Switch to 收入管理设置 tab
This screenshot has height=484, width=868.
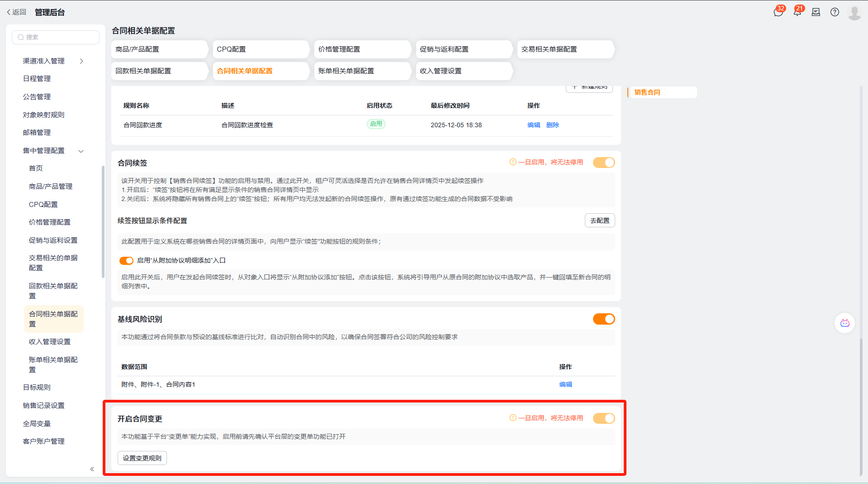464,71
